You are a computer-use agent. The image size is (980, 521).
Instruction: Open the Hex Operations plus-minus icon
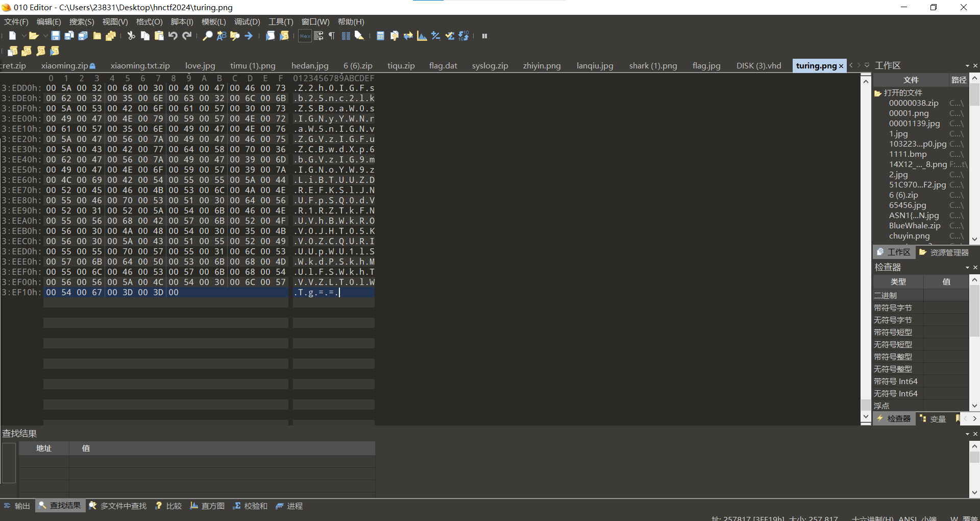436,36
